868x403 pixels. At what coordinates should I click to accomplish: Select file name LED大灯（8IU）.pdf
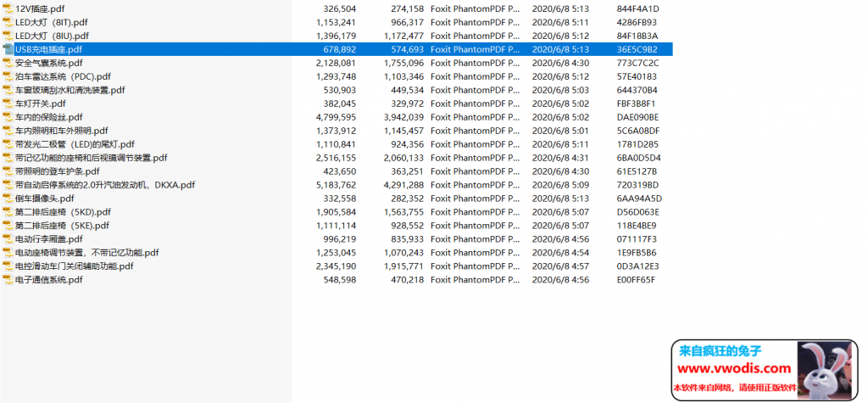[52, 36]
